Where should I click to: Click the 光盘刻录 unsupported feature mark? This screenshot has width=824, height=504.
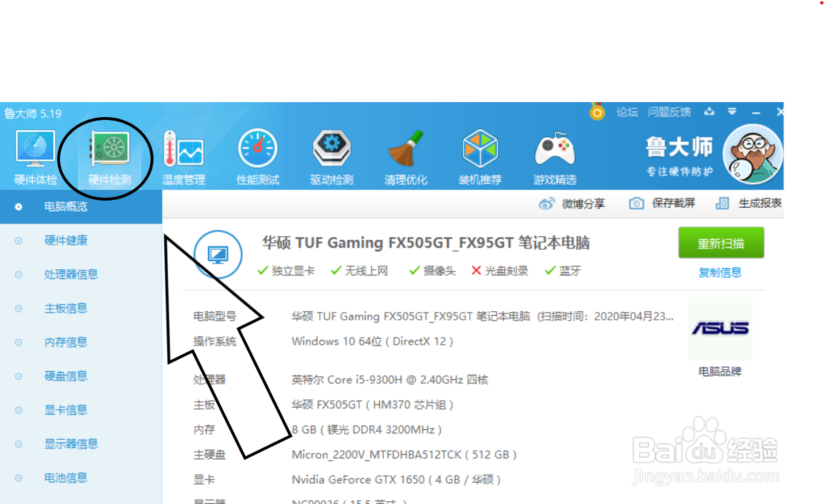click(500, 271)
